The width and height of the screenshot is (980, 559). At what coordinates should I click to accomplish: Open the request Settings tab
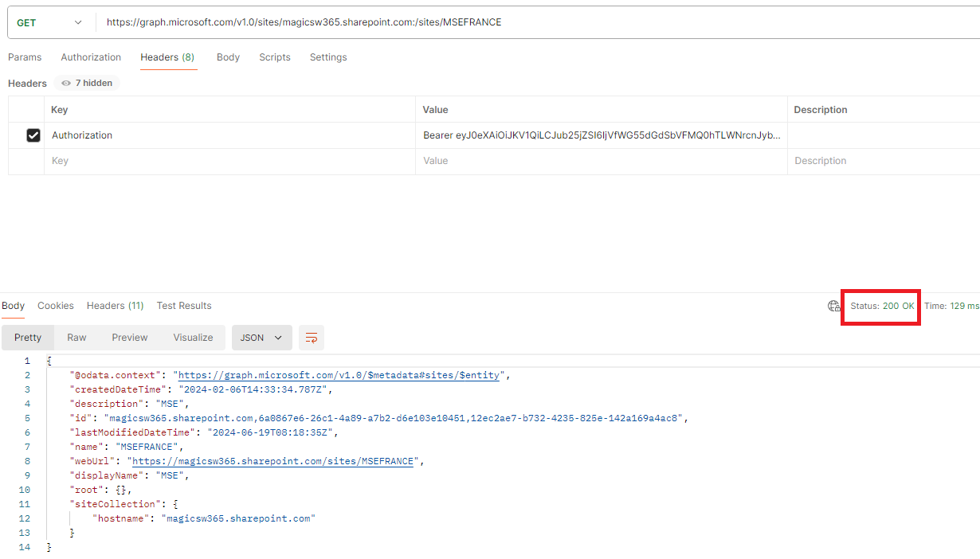327,57
